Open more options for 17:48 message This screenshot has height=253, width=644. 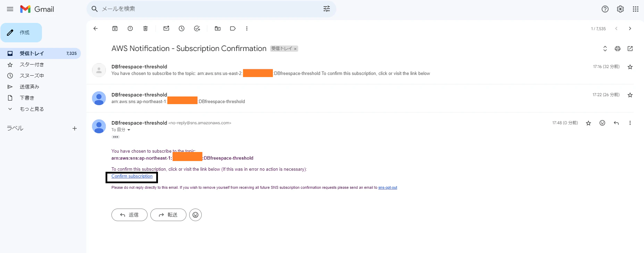630,123
